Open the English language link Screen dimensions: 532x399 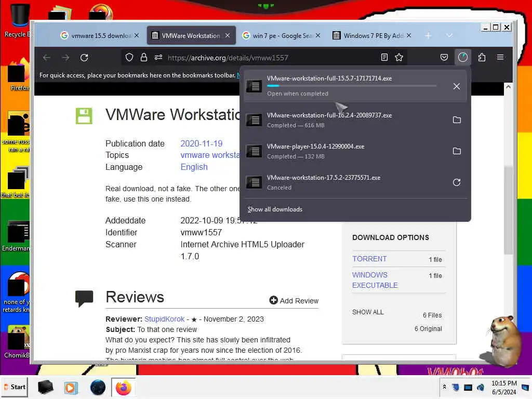(194, 167)
